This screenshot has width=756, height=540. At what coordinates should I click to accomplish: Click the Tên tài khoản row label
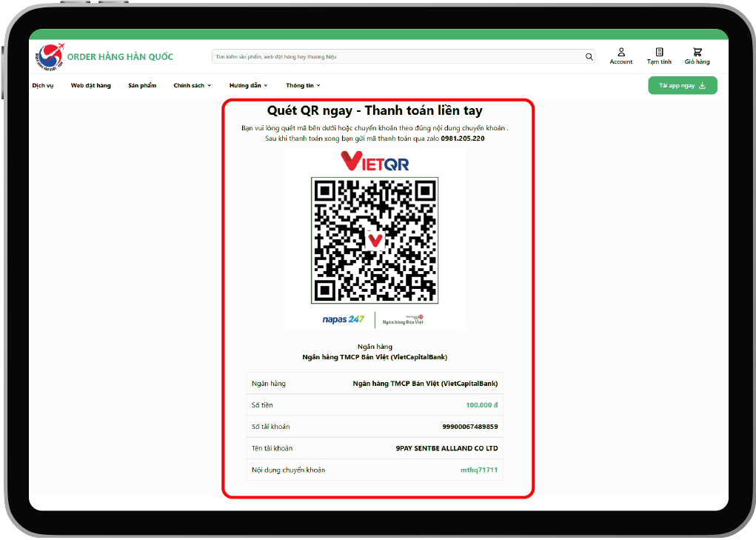tap(272, 448)
